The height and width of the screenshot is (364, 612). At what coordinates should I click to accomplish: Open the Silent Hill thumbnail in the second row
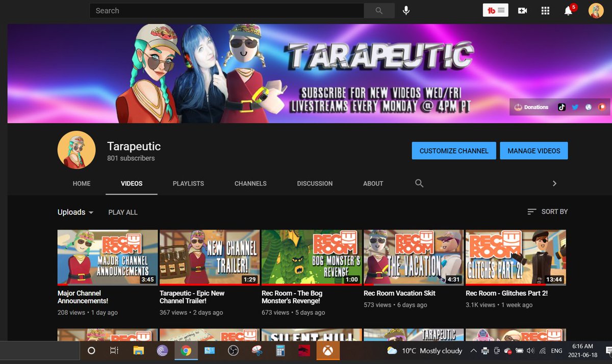pos(312,334)
